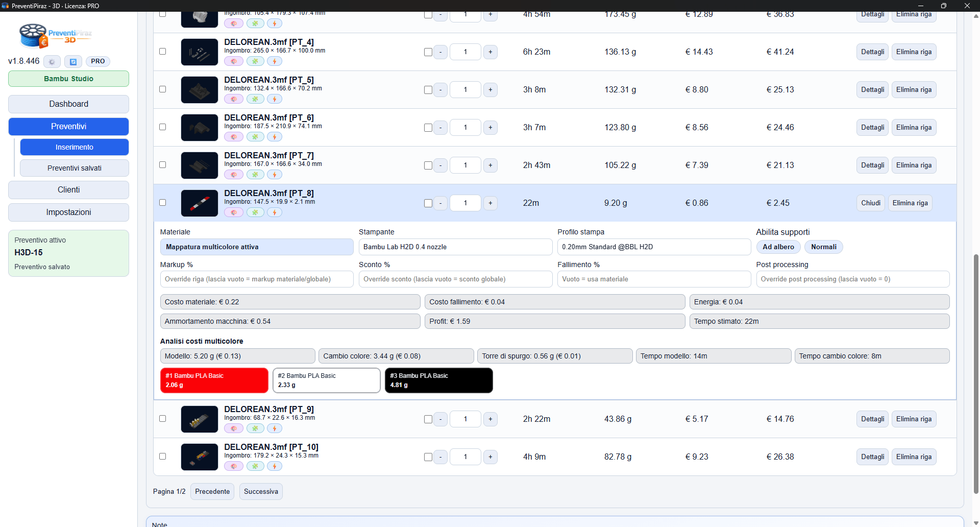Expand details for the PT_7 row
This screenshot has height=527, width=980.
click(872, 165)
